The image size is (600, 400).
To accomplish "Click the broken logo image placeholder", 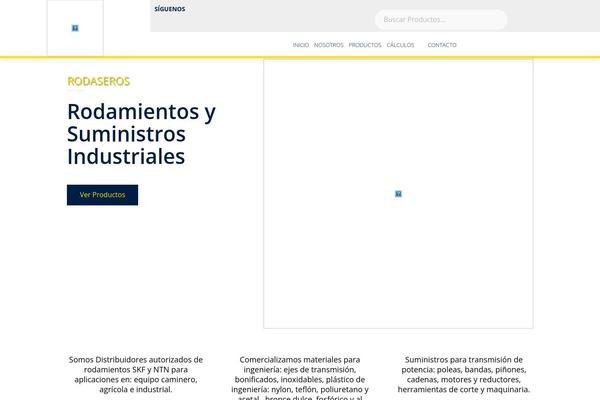I will pos(75,28).
